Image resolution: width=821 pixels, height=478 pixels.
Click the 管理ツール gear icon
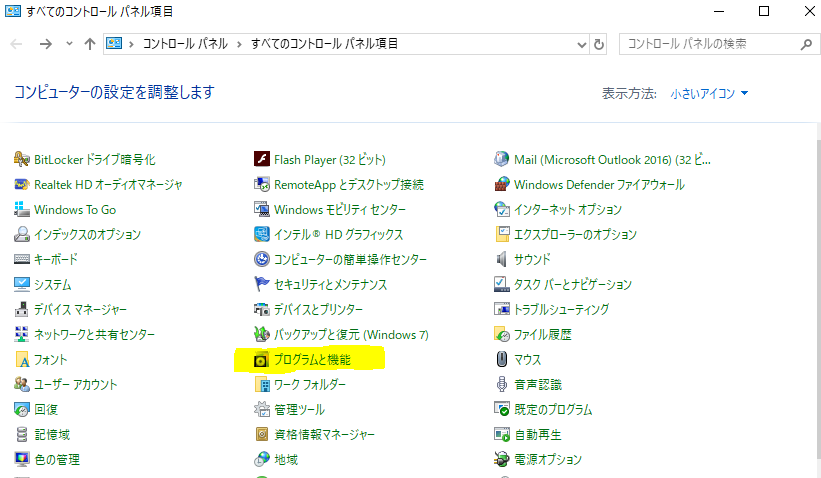pos(261,409)
